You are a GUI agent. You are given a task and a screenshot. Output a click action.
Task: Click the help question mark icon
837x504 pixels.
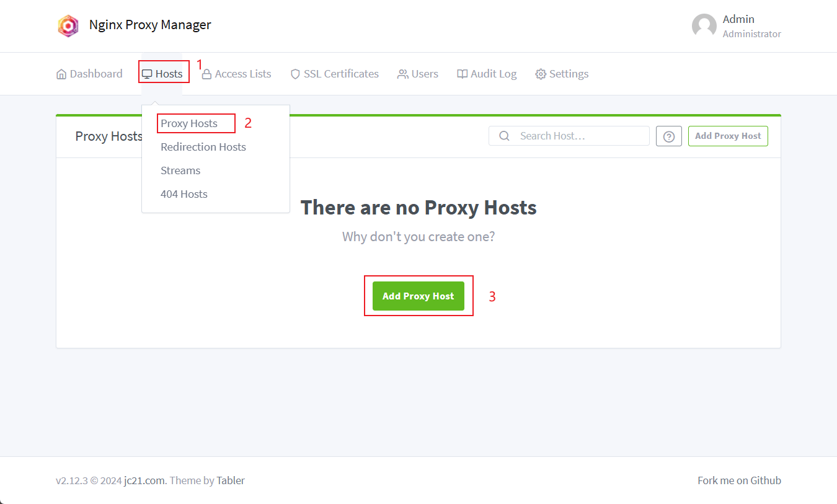(x=668, y=136)
